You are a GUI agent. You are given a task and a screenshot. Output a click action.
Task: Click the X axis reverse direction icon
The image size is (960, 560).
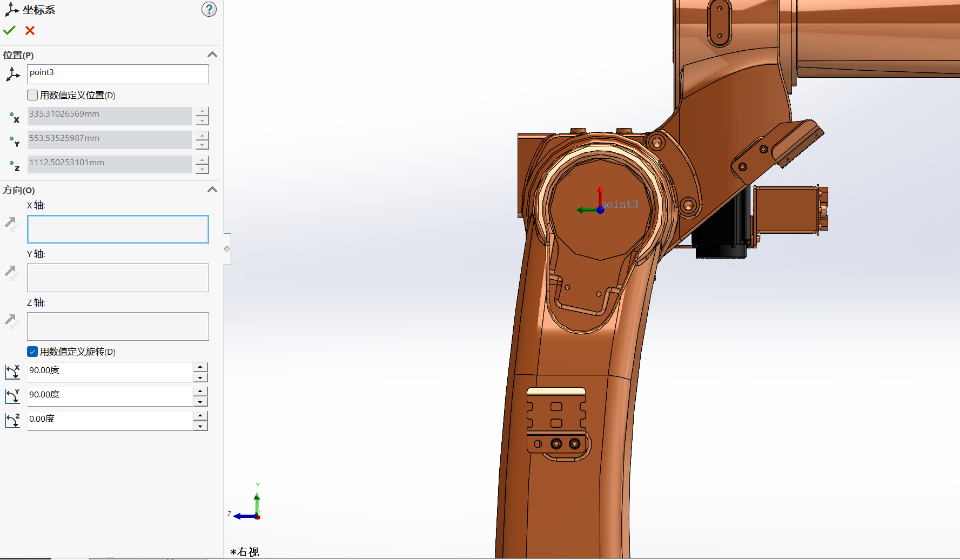click(x=12, y=224)
